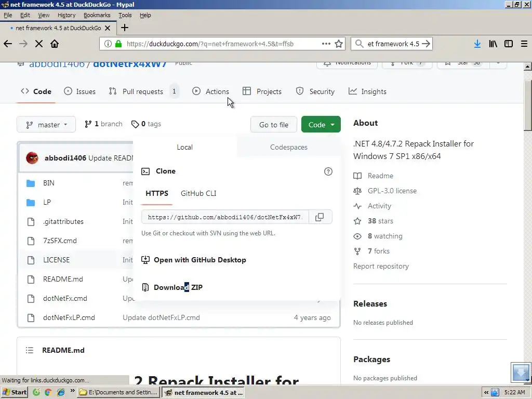Click the clone URL text field
Viewport: 532px width, 399px height.
(225, 217)
